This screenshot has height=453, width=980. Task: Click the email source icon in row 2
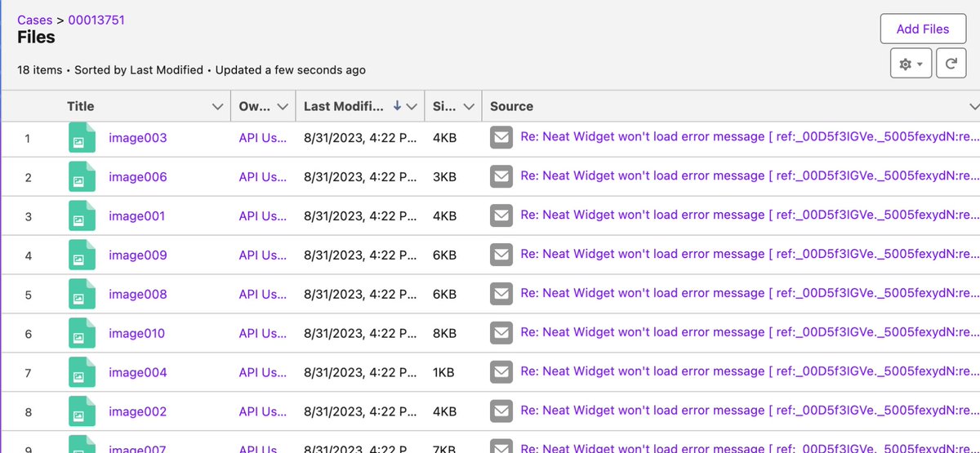pos(501,176)
